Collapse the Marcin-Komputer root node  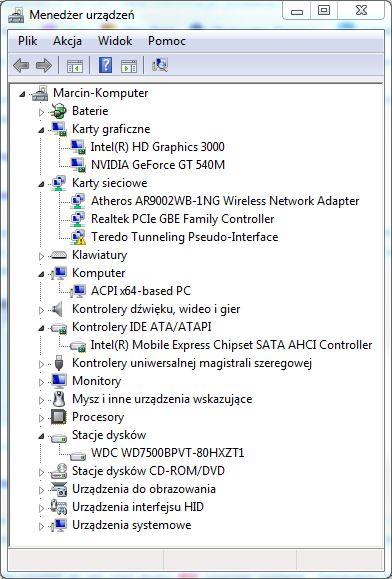pos(23,94)
